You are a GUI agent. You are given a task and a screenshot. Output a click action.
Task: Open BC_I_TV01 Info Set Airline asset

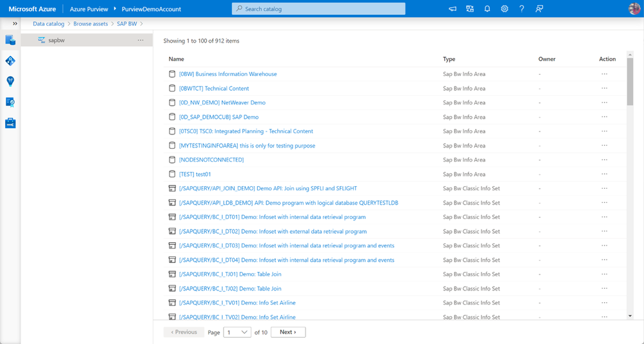(x=237, y=303)
